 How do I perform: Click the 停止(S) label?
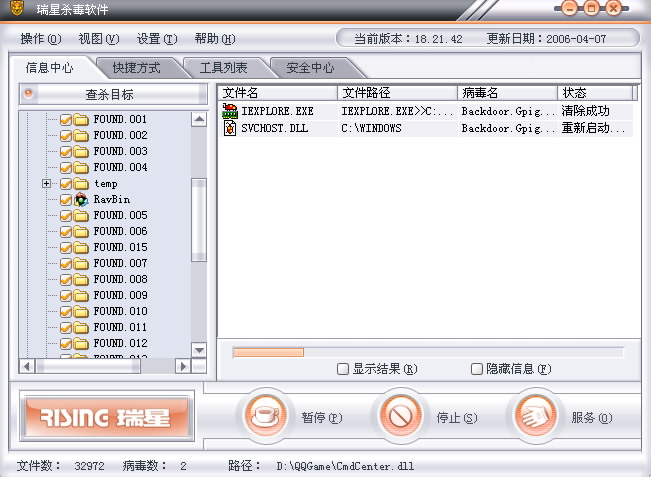click(457, 418)
